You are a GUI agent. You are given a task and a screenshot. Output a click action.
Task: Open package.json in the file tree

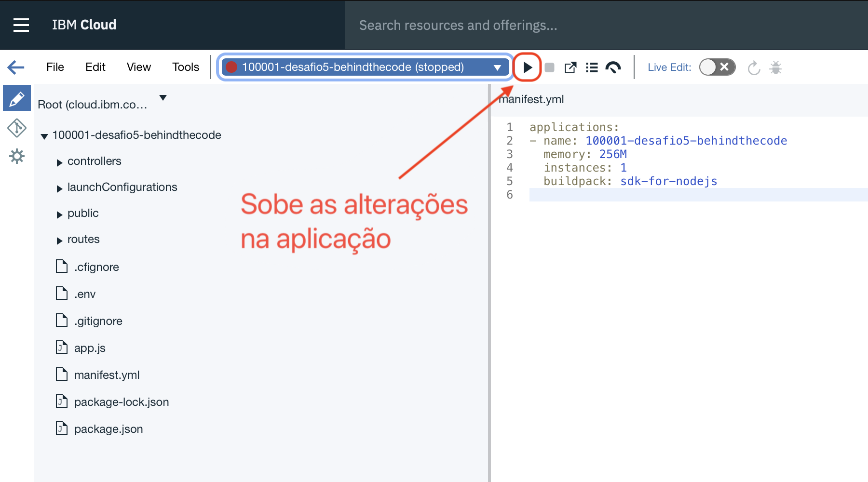tap(108, 429)
